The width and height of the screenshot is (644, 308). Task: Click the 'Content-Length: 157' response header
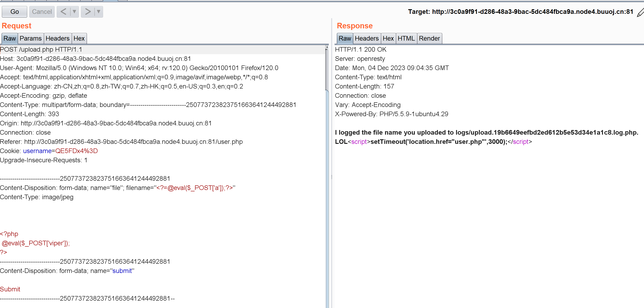coord(365,86)
